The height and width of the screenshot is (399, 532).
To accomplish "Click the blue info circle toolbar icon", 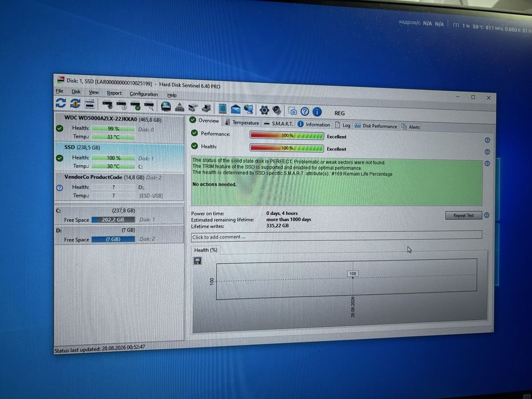I will (317, 112).
